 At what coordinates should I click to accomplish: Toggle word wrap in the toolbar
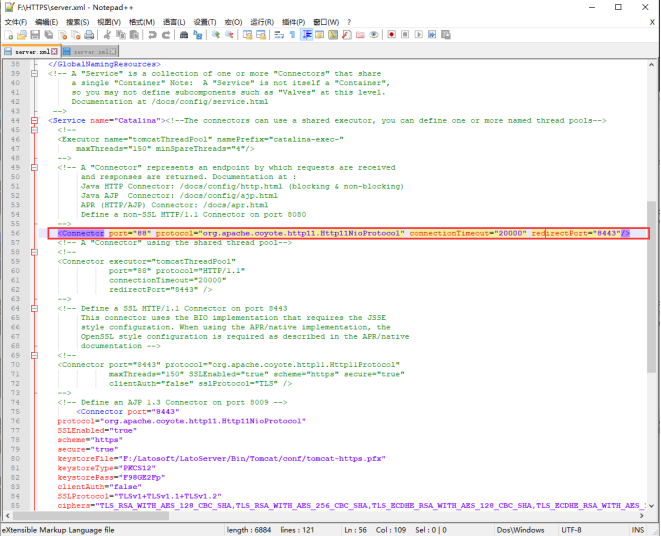point(279,35)
